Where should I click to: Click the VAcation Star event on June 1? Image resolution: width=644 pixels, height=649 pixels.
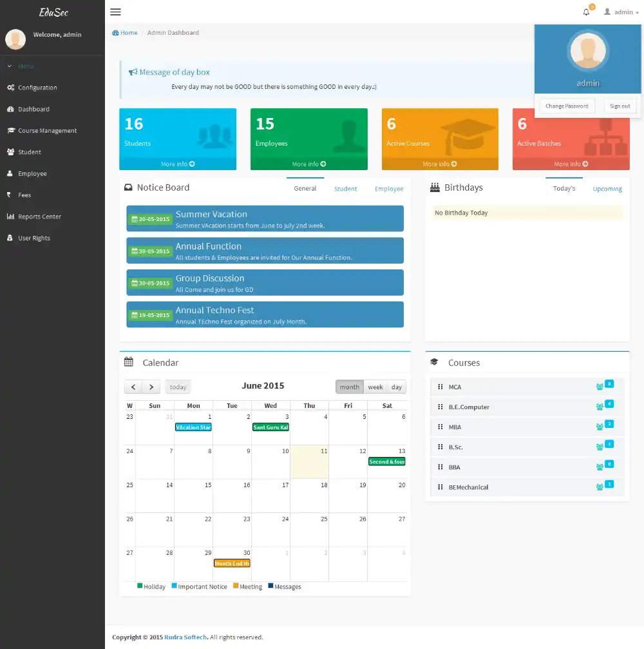click(193, 427)
